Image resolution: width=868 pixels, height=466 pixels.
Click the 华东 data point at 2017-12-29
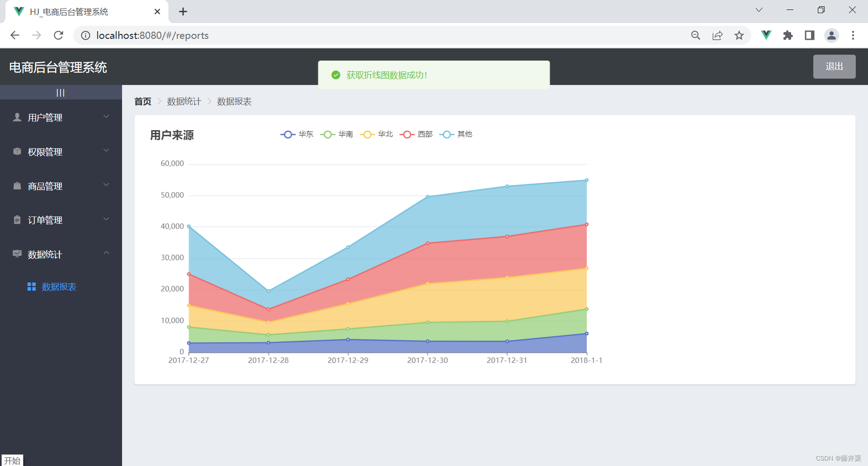[x=348, y=339]
